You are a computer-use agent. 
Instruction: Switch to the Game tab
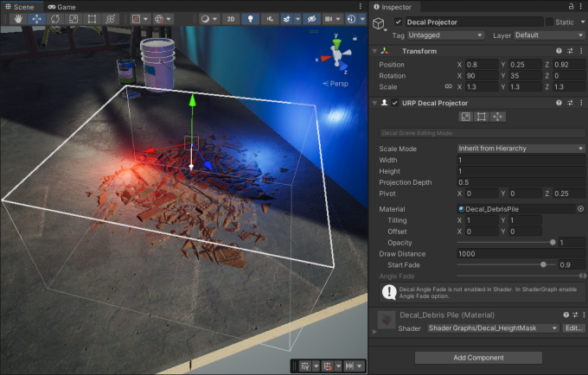[x=61, y=6]
